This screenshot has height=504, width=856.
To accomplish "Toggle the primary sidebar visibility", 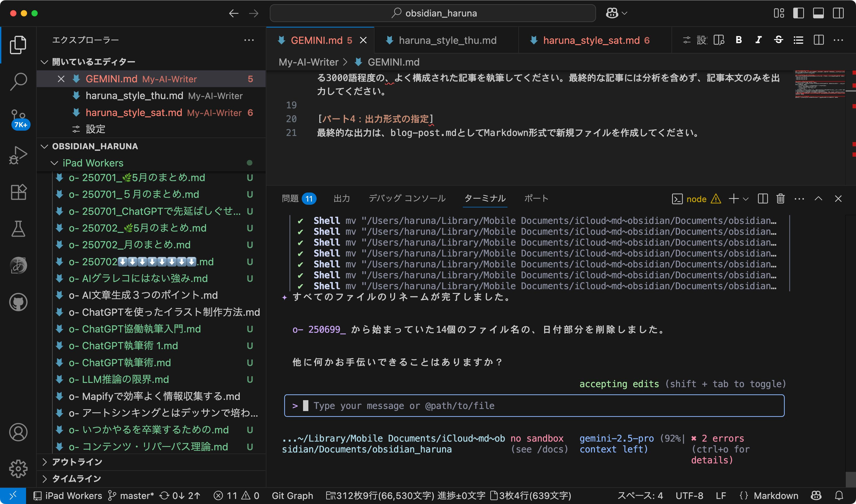I will [x=798, y=13].
